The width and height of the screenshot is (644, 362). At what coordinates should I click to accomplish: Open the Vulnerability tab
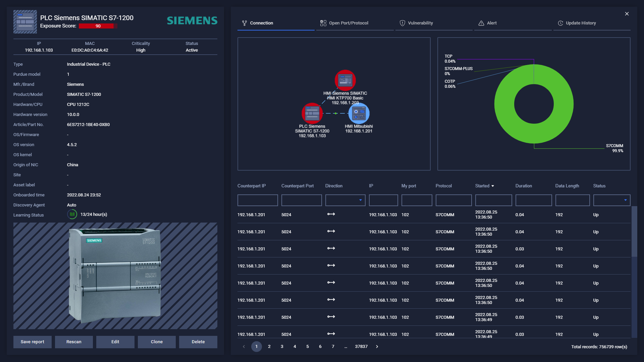pyautogui.click(x=434, y=23)
